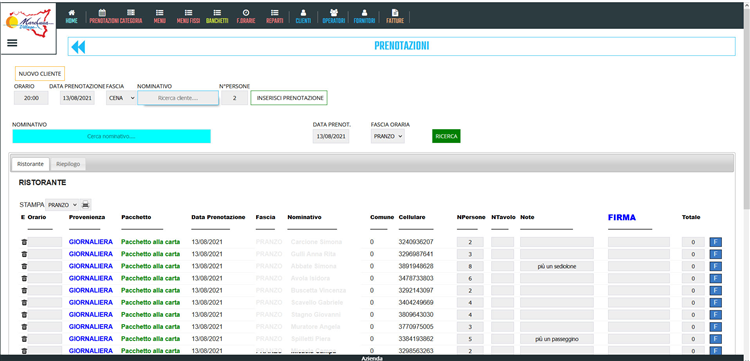
Task: Click the ORARIO field showing 20:00
Action: 31,98
